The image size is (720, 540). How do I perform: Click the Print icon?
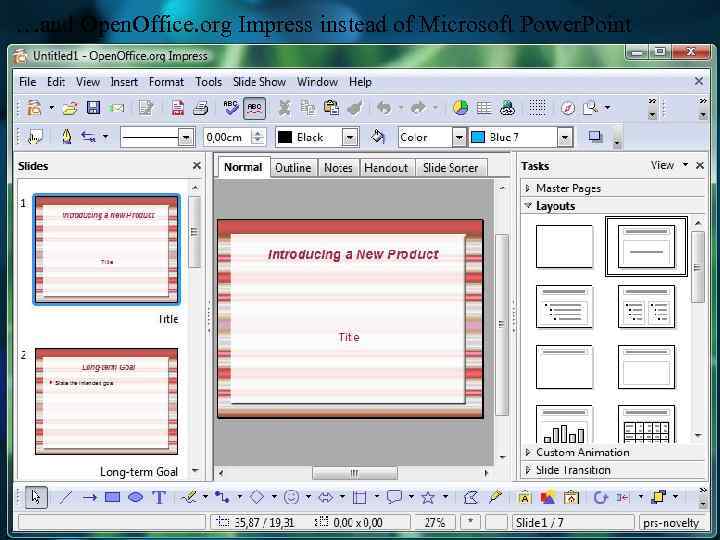click(x=201, y=108)
